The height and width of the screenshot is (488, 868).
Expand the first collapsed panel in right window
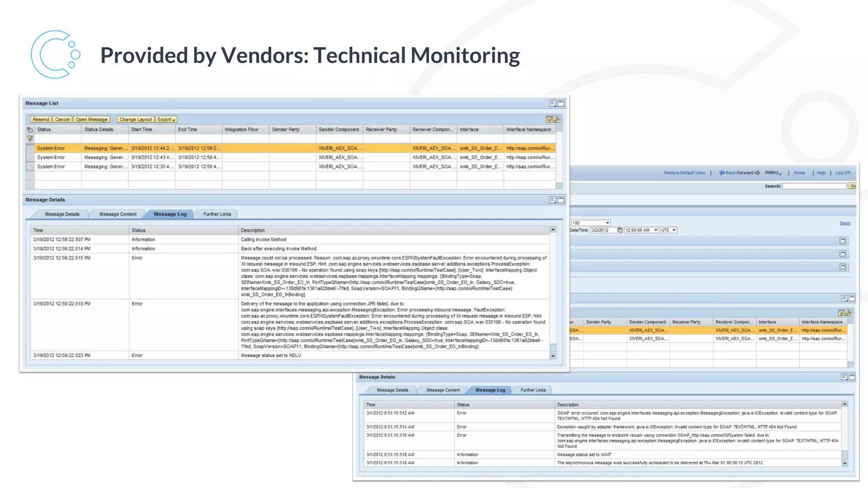coord(843,241)
